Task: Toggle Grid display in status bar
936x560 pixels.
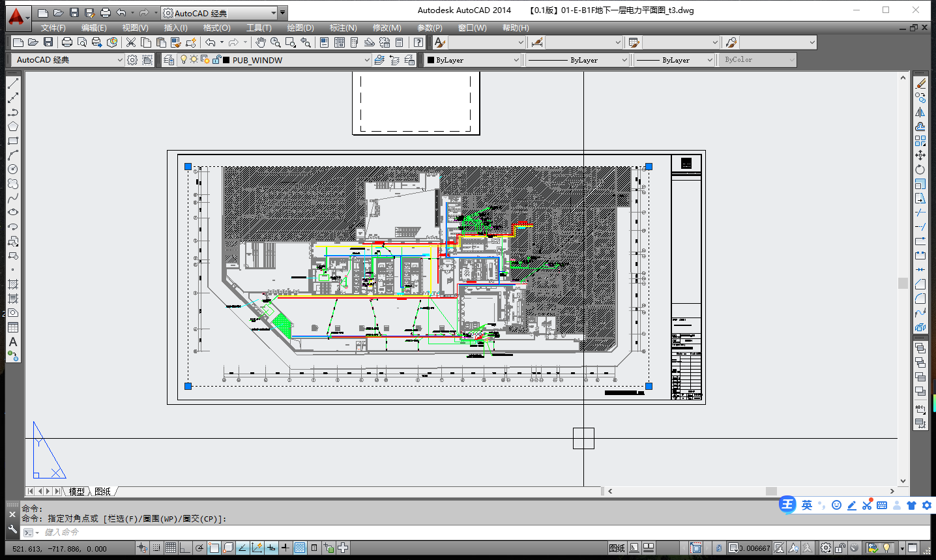Action: [171, 548]
